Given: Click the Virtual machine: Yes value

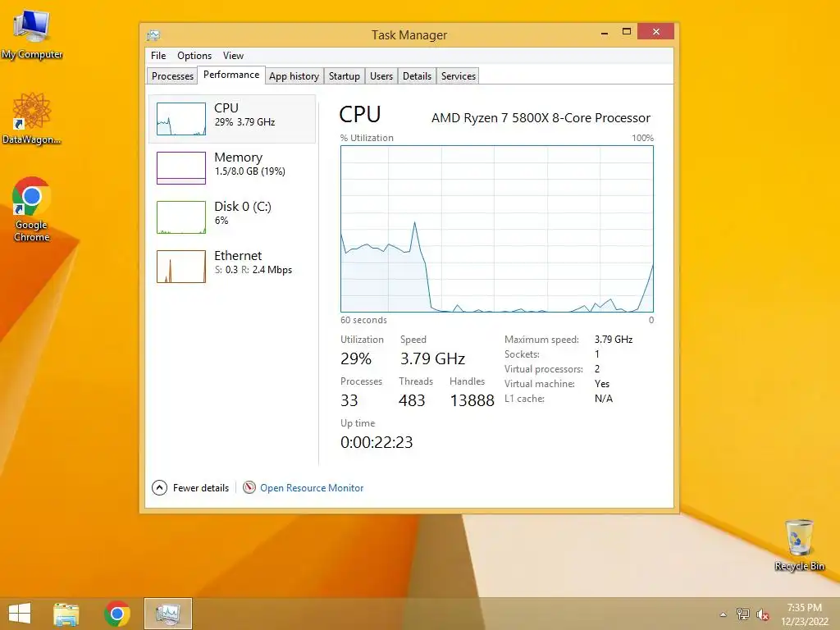Looking at the screenshot, I should point(602,384).
